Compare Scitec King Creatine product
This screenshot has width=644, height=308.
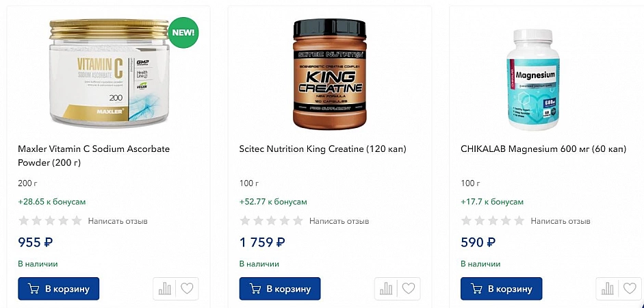386,289
